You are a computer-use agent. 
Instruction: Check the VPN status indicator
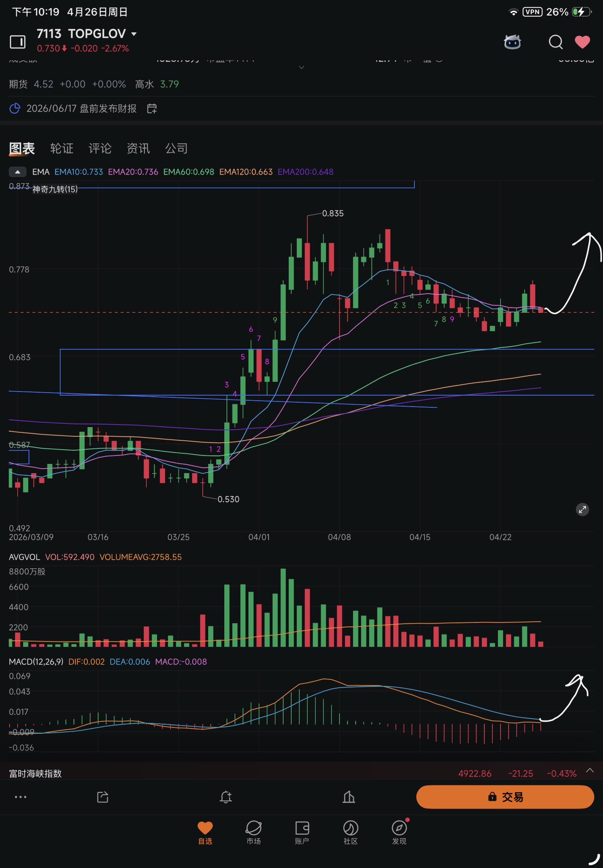click(532, 12)
